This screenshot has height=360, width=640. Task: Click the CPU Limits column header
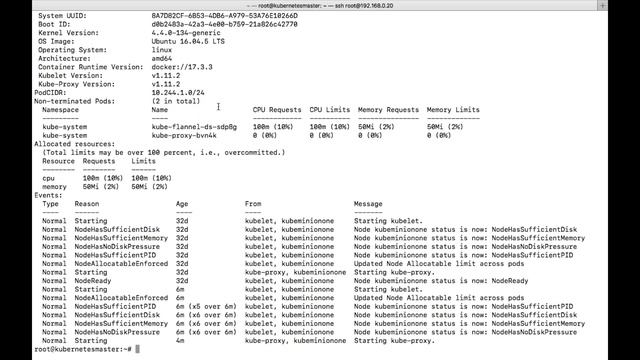coord(329,110)
